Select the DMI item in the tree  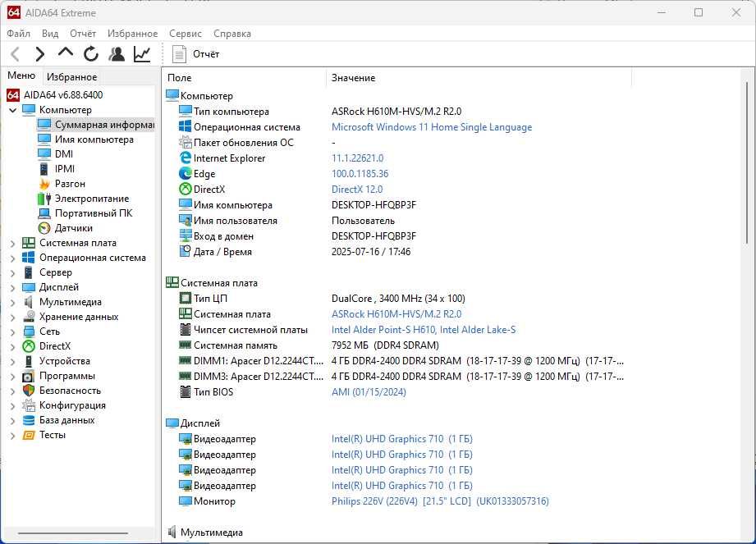pyautogui.click(x=64, y=153)
